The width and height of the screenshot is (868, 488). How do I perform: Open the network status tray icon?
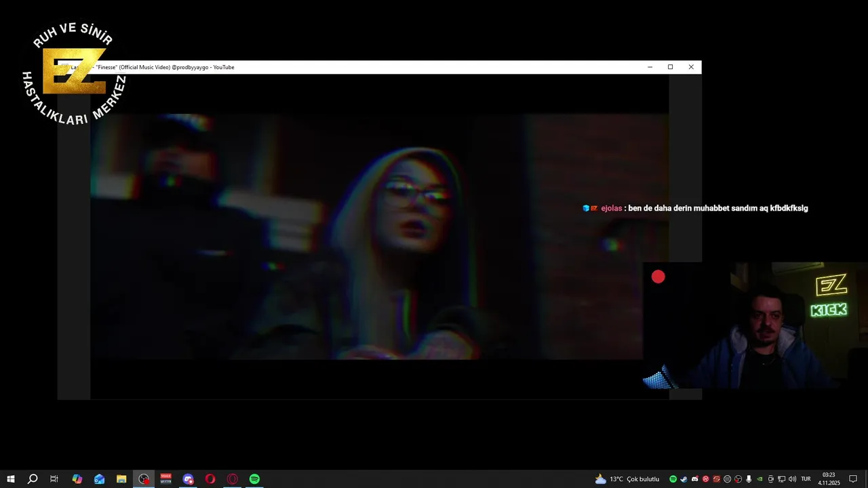[x=781, y=479]
